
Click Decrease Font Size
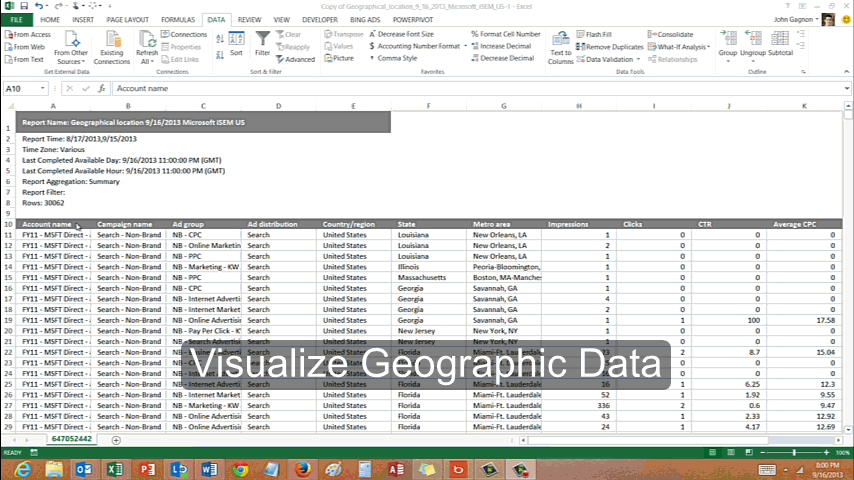point(401,34)
